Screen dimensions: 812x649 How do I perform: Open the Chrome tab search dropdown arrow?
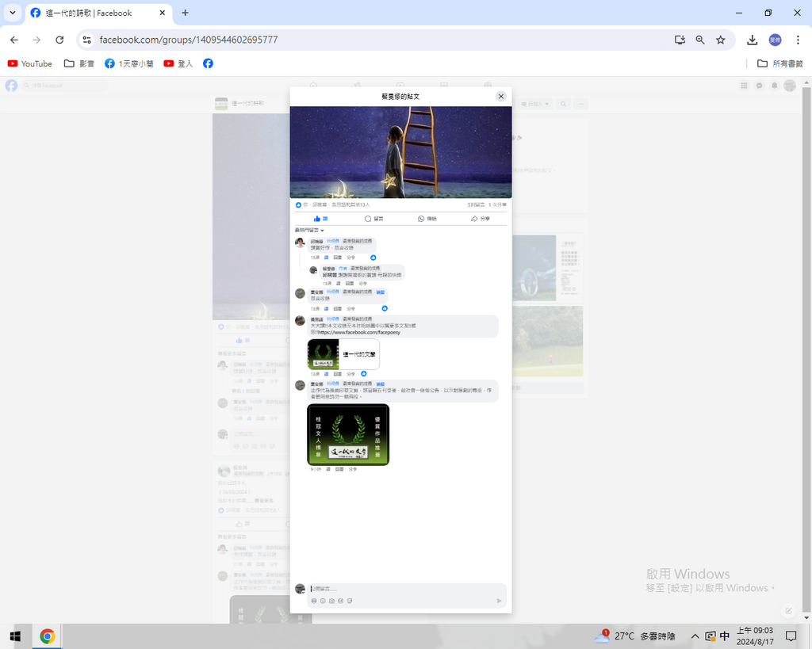[x=13, y=13]
